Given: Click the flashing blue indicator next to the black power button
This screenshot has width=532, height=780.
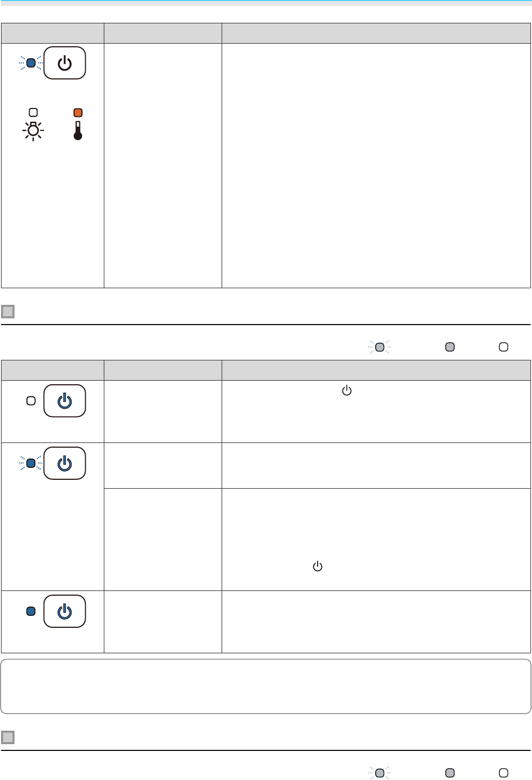Looking at the screenshot, I should [x=31, y=63].
